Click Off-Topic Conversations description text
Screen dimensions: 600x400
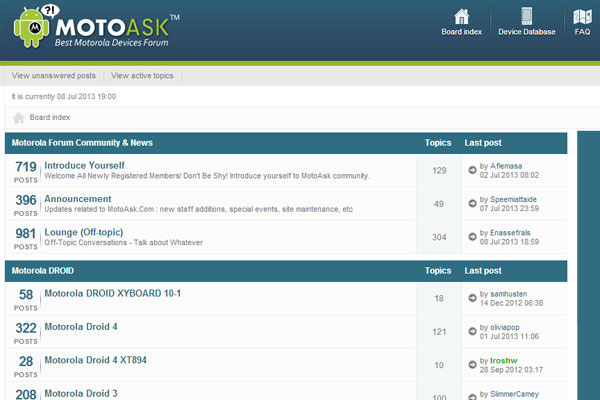coord(124,242)
